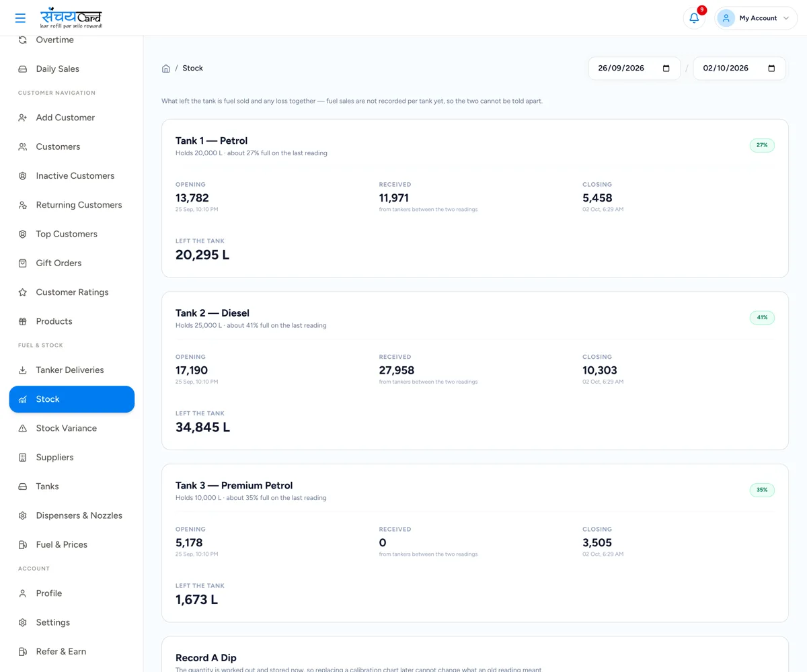807x672 pixels.
Task: Click the home breadcrumb icon
Action: (x=166, y=69)
